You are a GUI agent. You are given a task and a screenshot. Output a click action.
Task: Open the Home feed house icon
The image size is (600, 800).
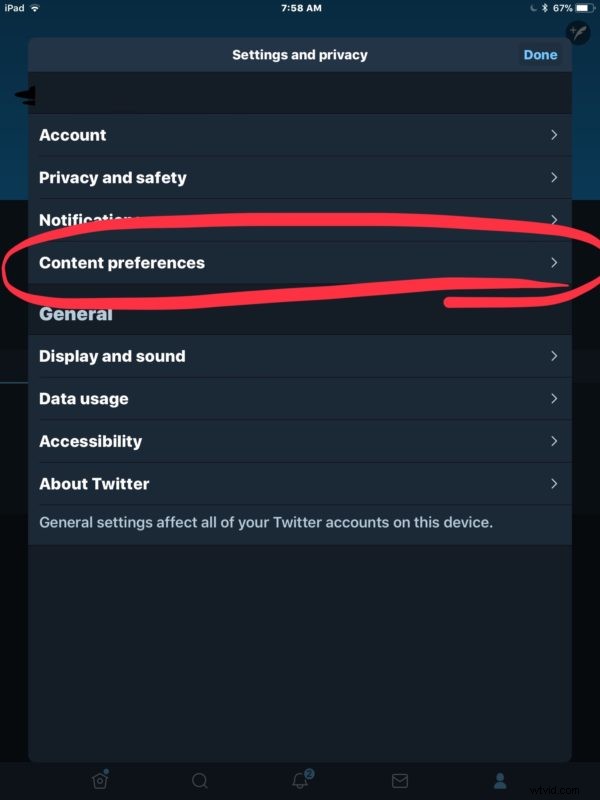pos(99,779)
